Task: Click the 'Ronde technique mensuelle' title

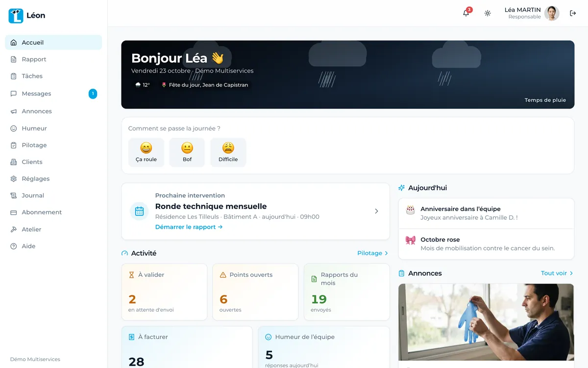Action: click(x=211, y=207)
